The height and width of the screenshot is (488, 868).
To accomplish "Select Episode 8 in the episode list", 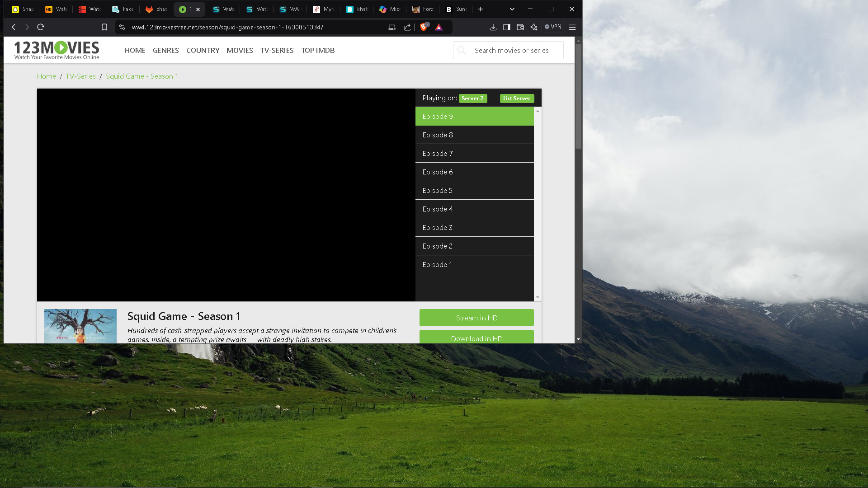I will tap(474, 135).
